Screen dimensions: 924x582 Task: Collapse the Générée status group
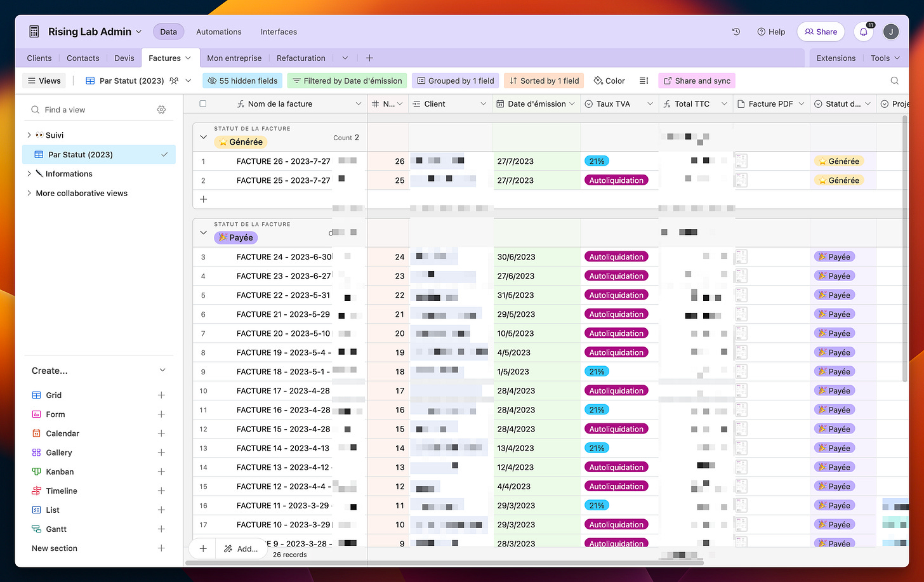[203, 136]
